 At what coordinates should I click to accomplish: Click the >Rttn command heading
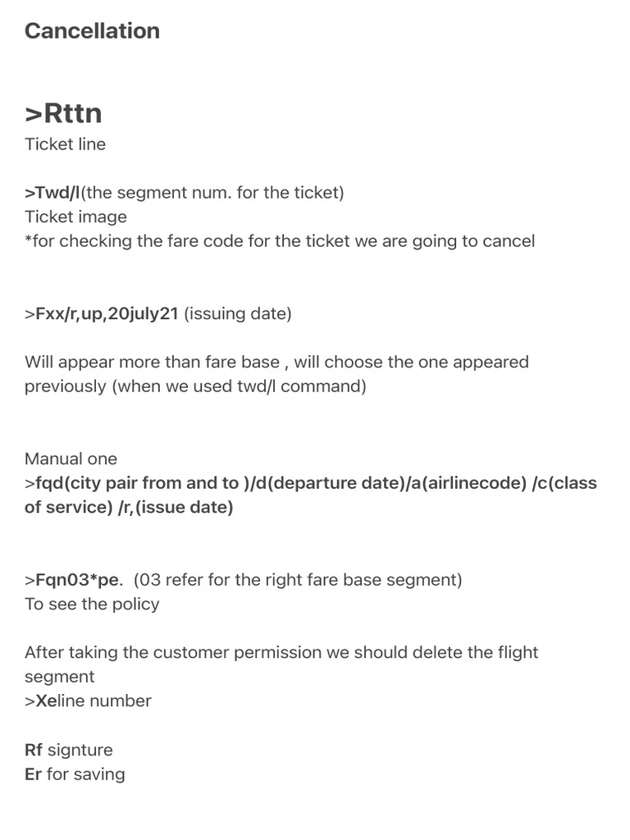63,112
